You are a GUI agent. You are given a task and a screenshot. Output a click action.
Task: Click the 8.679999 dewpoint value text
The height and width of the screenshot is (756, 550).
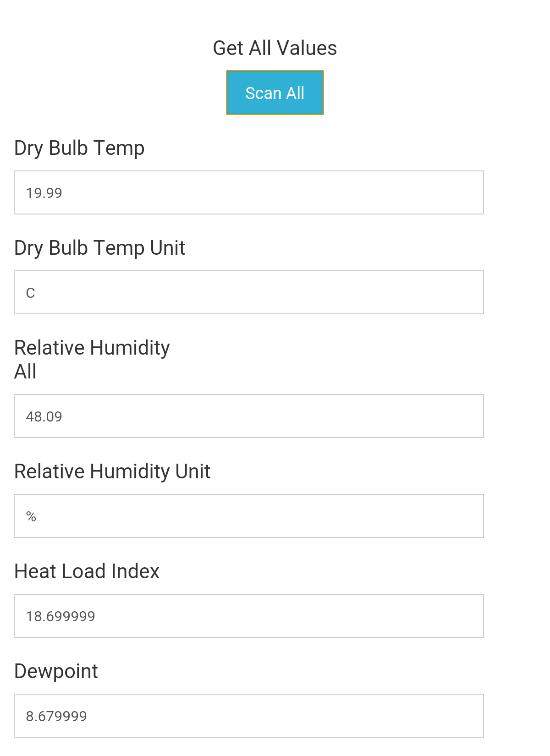(56, 716)
